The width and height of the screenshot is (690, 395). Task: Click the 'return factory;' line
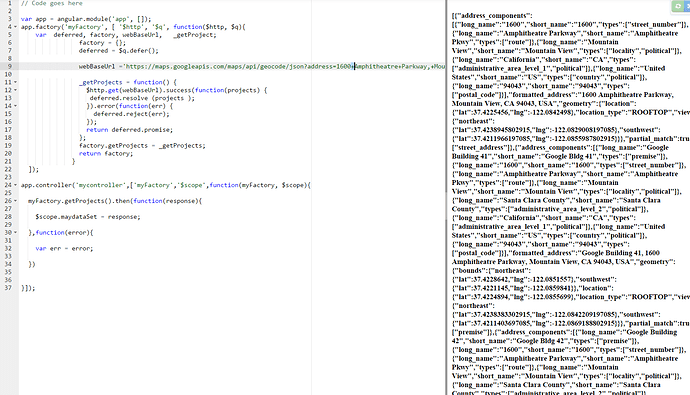coord(106,154)
